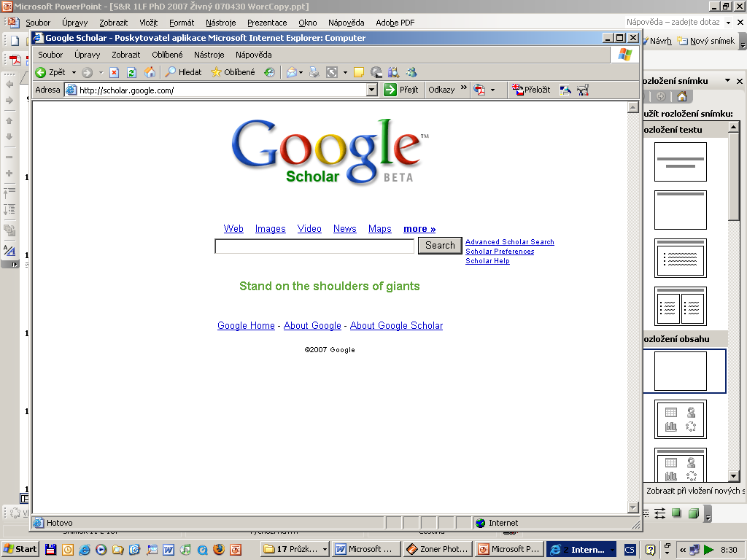Screen dimensions: 747x560
Task: Open the Advanced Scholar Search link
Action: [510, 242]
